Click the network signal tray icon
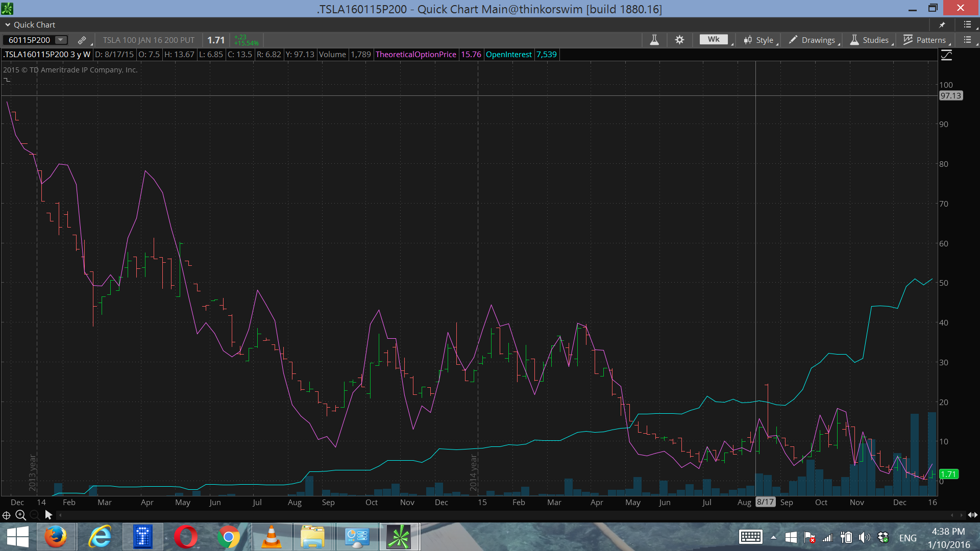The height and width of the screenshot is (551, 980). pos(827,537)
